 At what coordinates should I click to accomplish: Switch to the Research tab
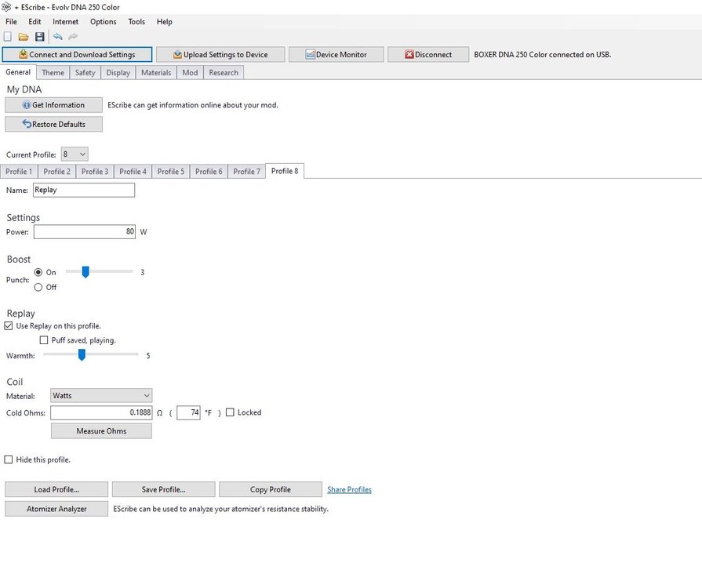tap(224, 72)
